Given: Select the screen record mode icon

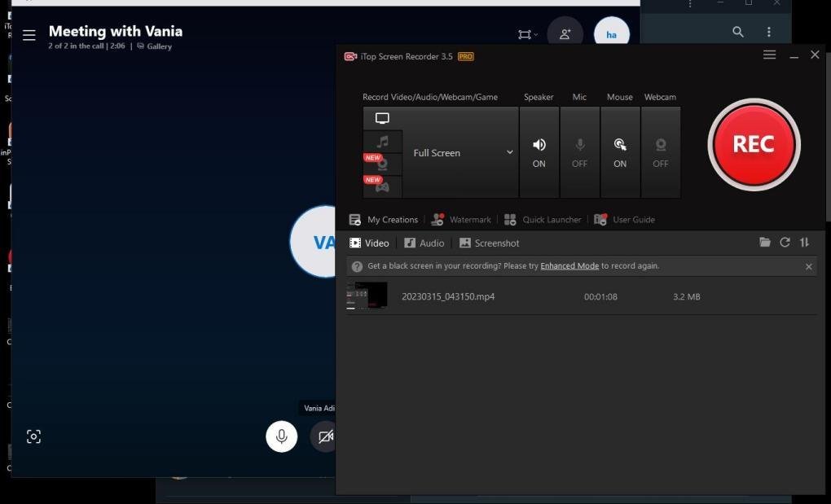Looking at the screenshot, I should (x=382, y=119).
